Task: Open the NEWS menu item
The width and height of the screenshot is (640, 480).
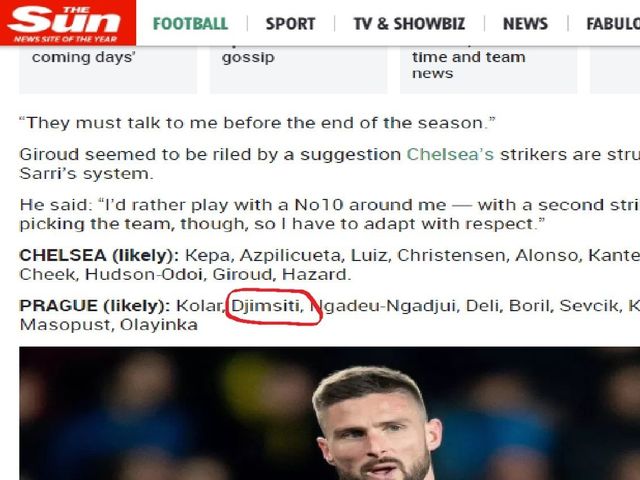Action: pos(525,24)
